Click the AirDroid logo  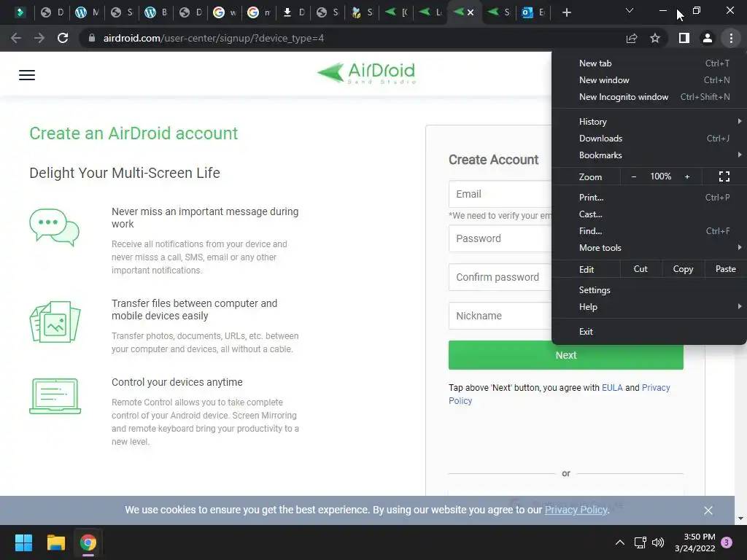[366, 74]
